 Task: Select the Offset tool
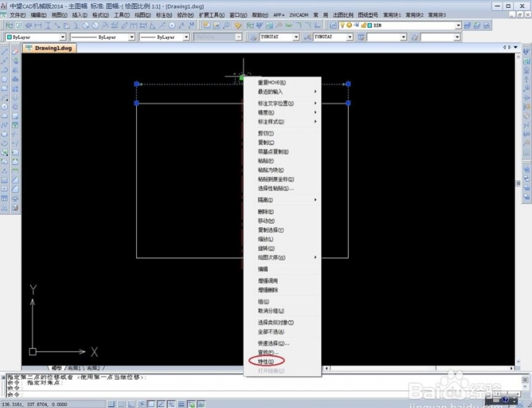point(15,79)
